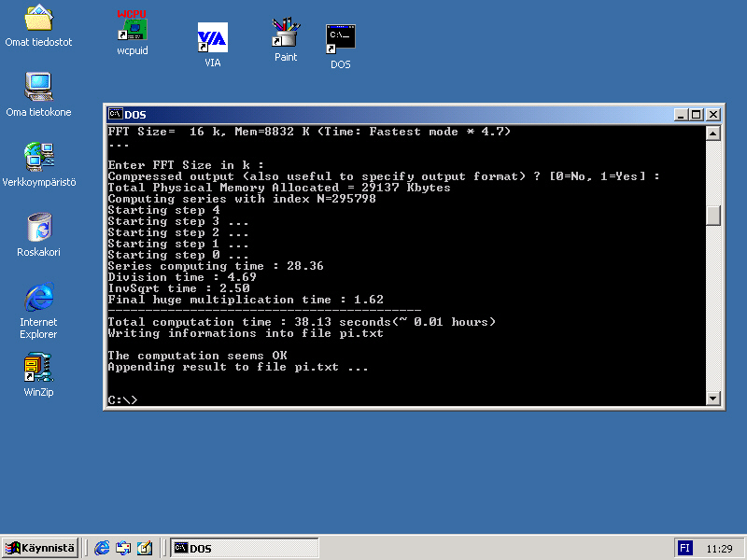Click the Show Desktop quick launch icon
747x560 pixels.
[x=145, y=548]
